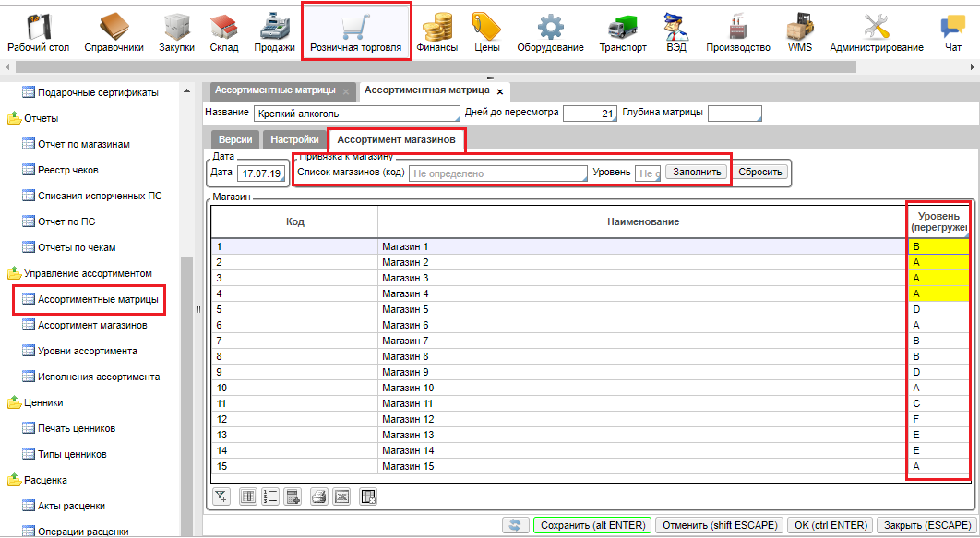
Task: Switch to the Версии tab
Action: [235, 140]
